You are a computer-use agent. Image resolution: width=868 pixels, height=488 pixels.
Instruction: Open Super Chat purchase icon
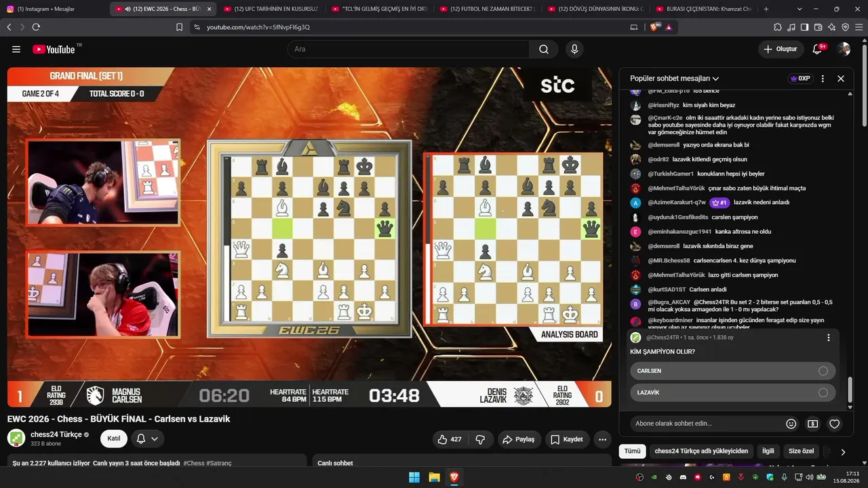point(812,424)
